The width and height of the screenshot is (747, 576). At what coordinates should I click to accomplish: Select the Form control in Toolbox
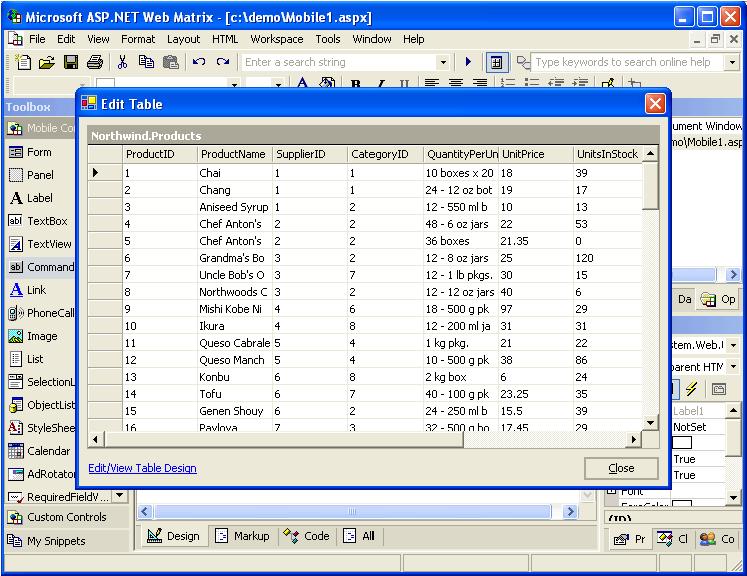tap(39, 152)
